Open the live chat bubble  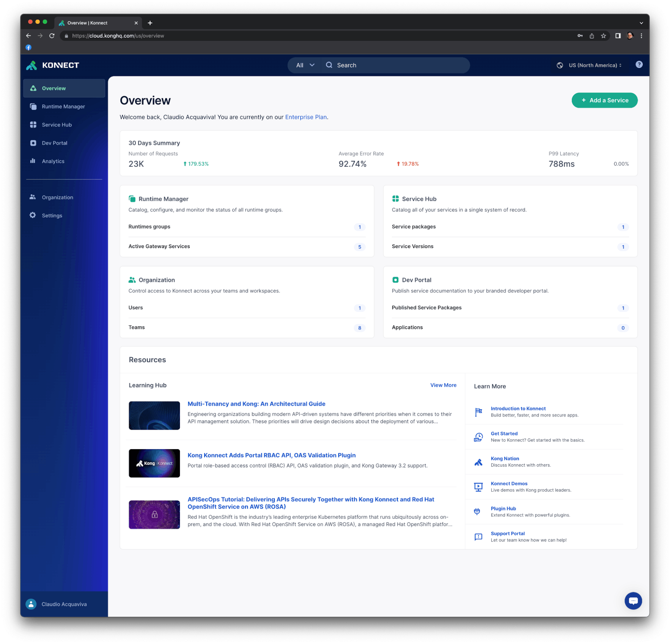(633, 601)
